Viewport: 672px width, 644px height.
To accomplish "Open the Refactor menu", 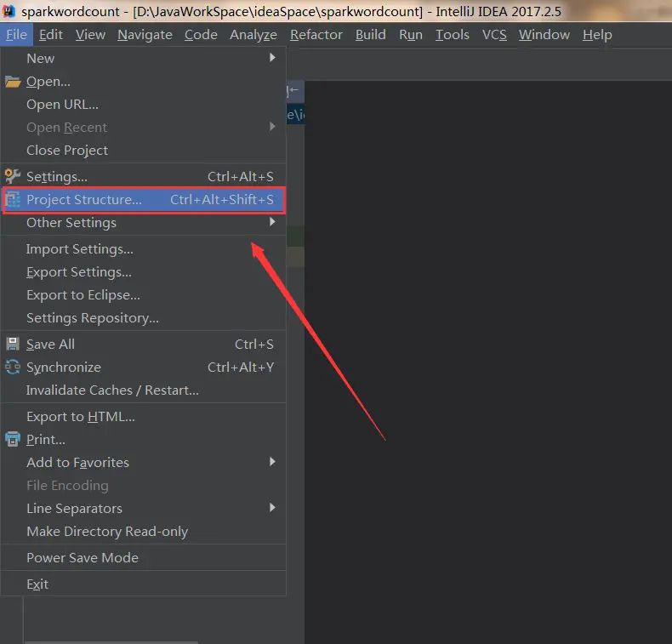I will coord(316,34).
